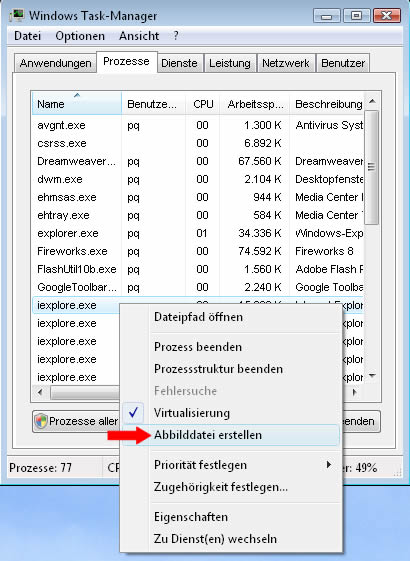Screen dimensions: 410x561
Task: Click the scroll up arrow of process list
Action: [372, 101]
